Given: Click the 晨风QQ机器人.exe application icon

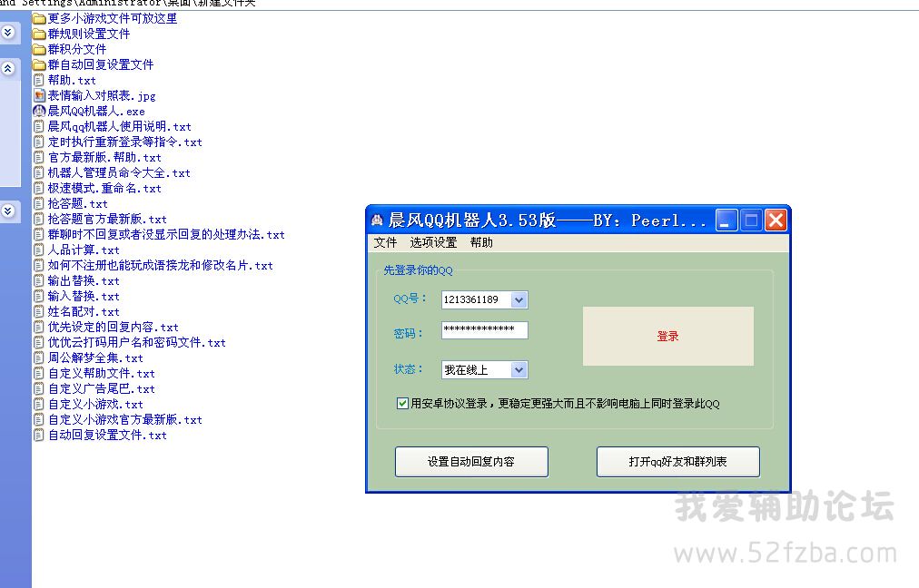Looking at the screenshot, I should click(39, 111).
